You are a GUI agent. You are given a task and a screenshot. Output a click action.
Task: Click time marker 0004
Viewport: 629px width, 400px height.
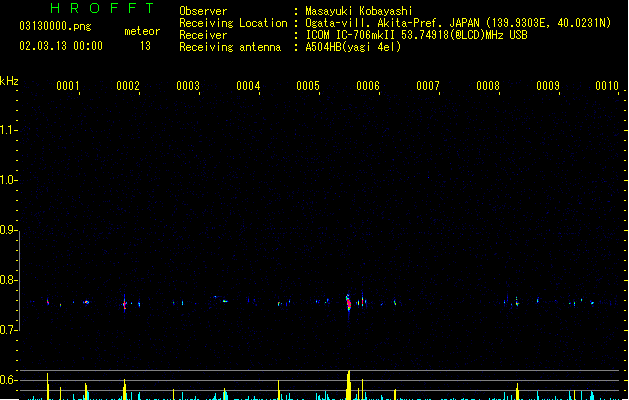[x=248, y=86]
